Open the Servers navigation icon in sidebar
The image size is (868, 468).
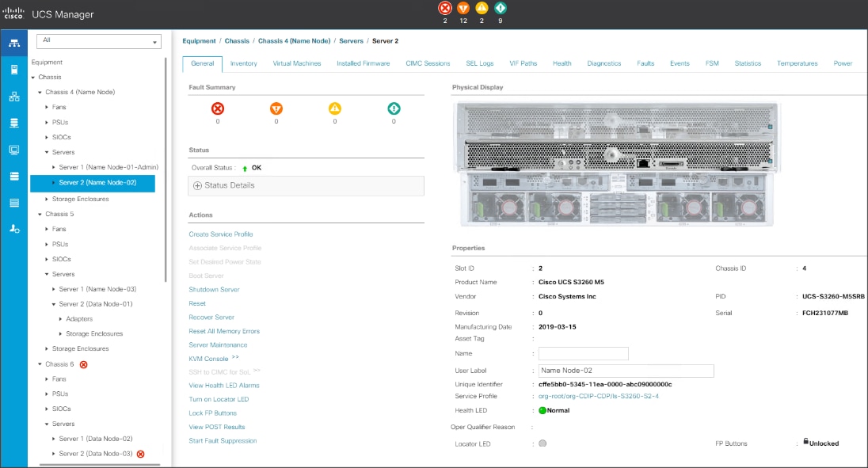pyautogui.click(x=14, y=70)
